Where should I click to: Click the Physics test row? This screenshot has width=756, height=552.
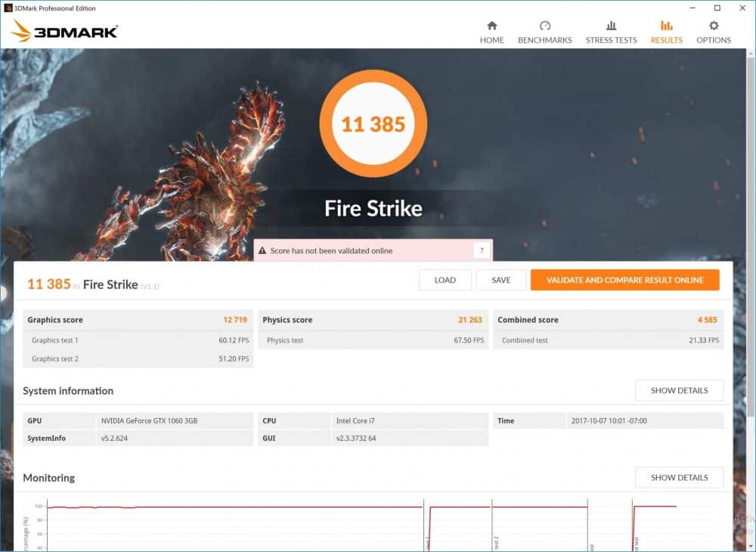(373, 340)
